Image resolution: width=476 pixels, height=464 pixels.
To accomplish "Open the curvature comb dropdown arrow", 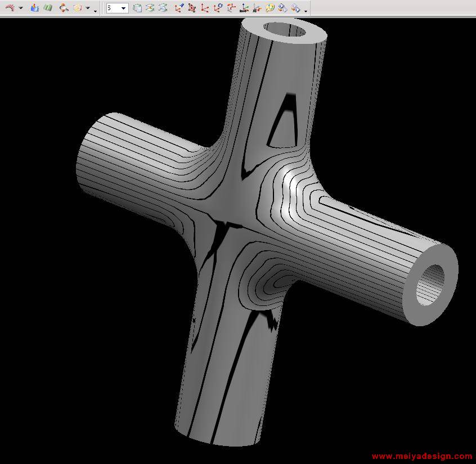I will [x=21, y=8].
